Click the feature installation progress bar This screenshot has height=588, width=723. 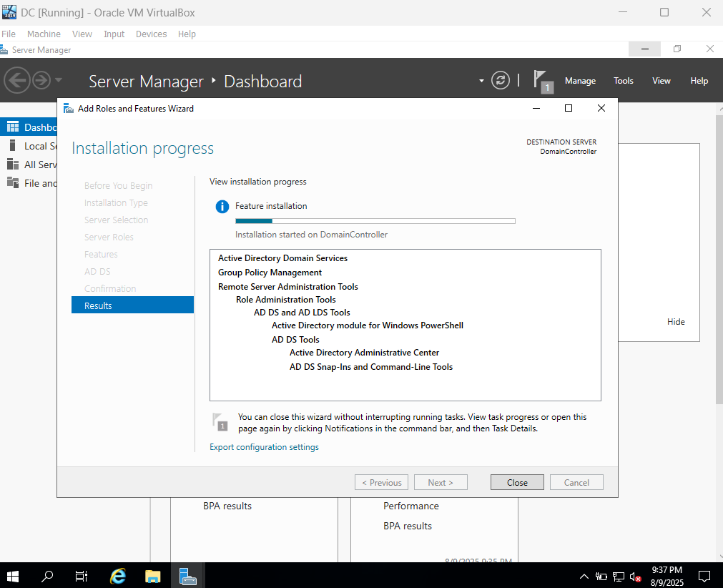[375, 221]
